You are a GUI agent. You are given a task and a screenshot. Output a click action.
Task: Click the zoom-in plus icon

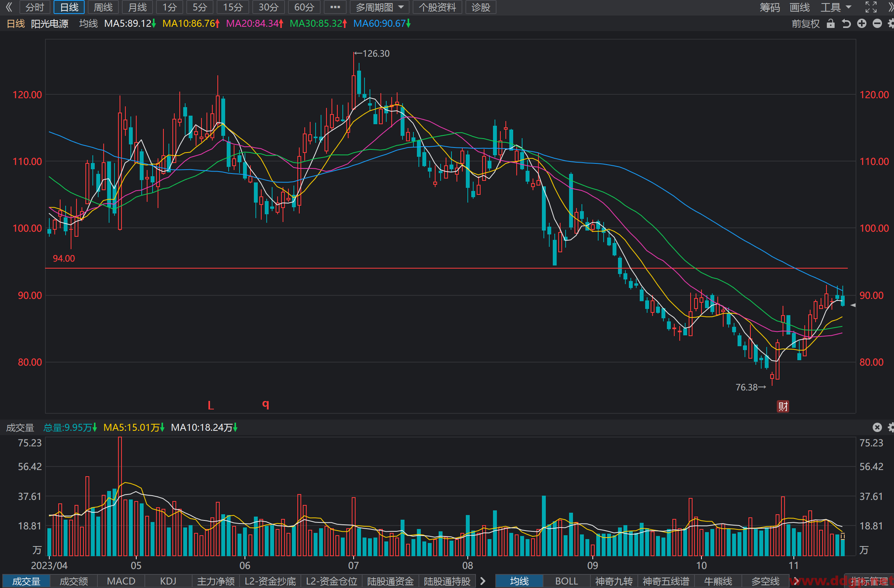(x=862, y=24)
